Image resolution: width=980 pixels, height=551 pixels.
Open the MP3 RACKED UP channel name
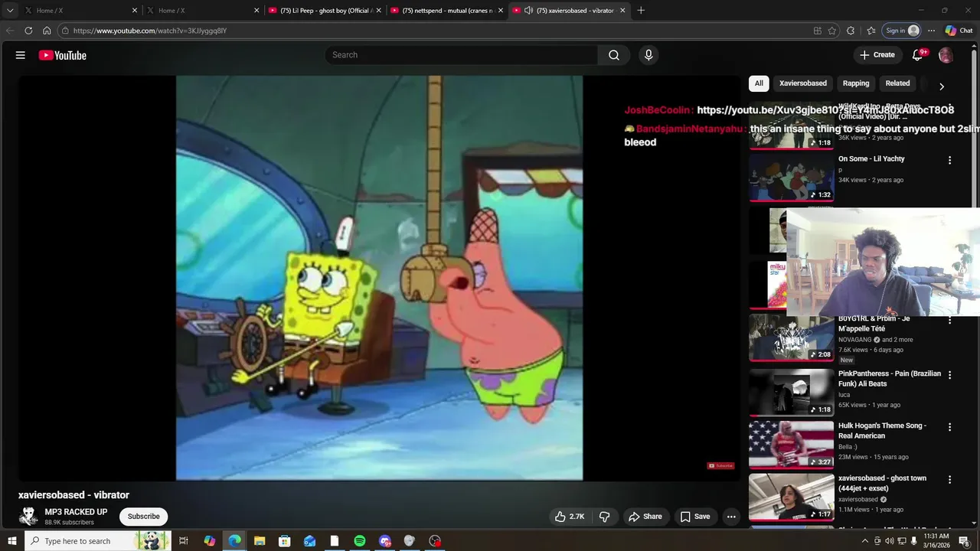pos(76,512)
